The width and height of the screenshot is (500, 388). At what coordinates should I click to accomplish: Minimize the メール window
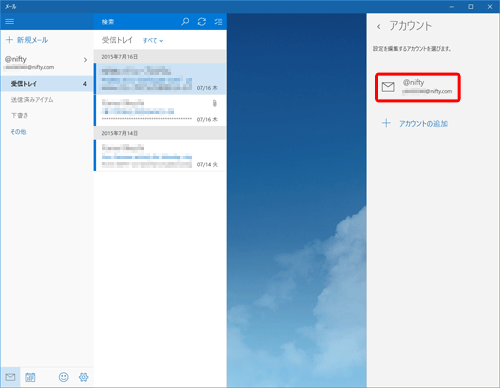click(452, 6)
